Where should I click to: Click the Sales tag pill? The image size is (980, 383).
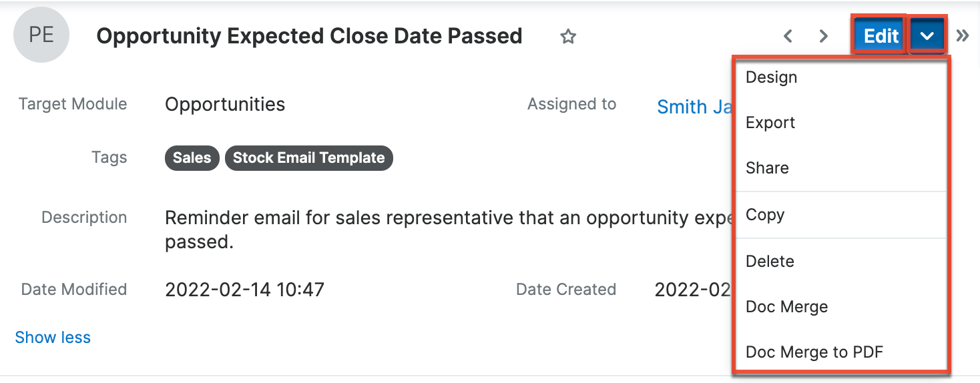(192, 158)
